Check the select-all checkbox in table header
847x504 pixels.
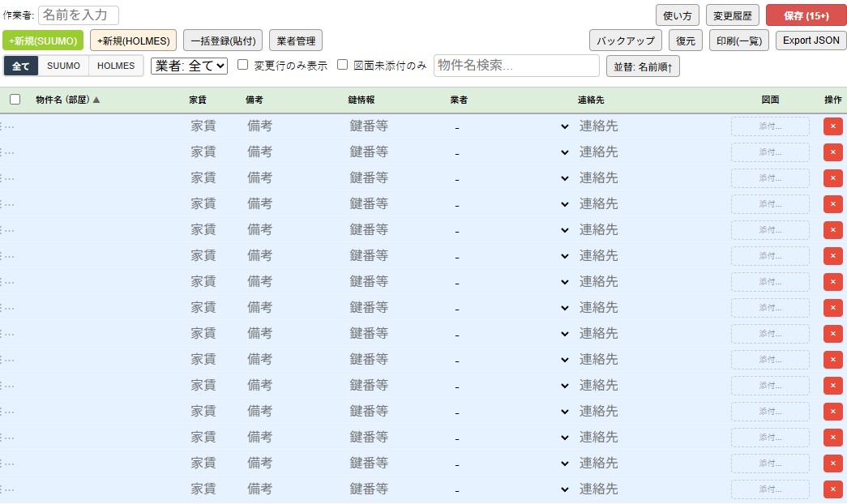click(x=15, y=100)
